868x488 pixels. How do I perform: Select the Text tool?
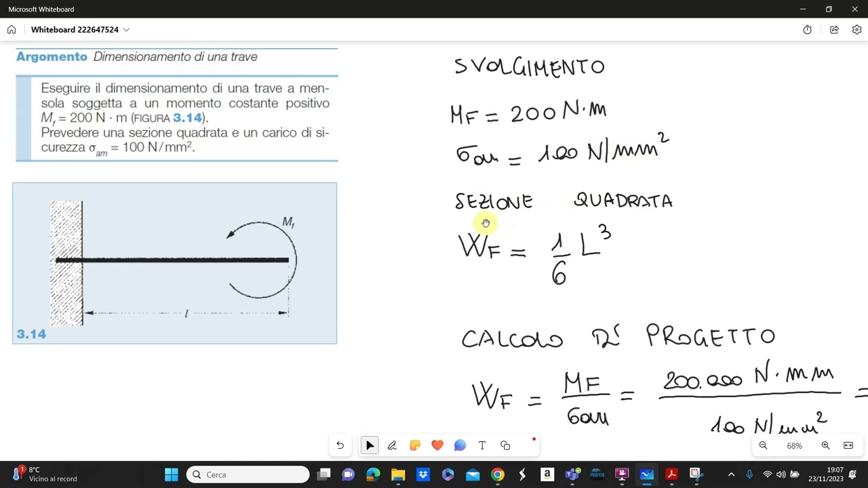(x=482, y=445)
